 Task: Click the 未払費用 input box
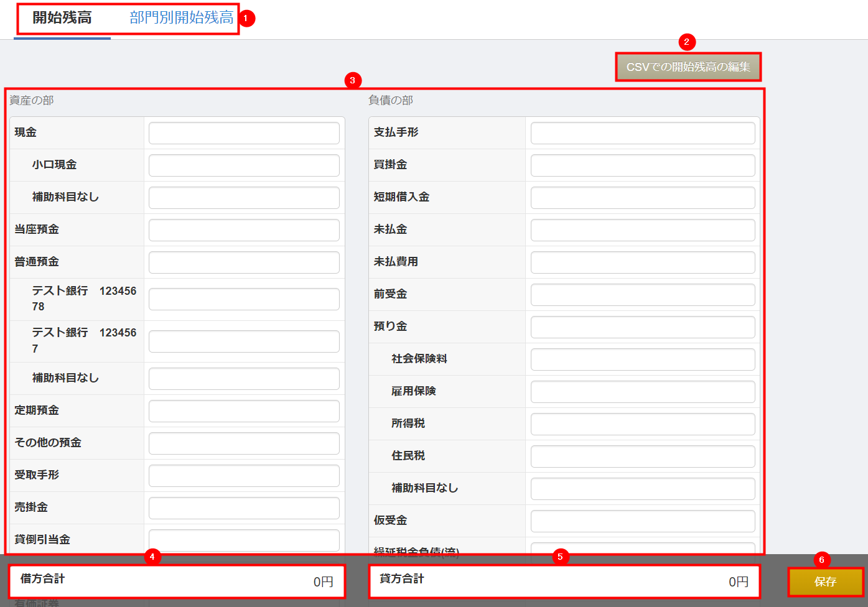coord(643,262)
